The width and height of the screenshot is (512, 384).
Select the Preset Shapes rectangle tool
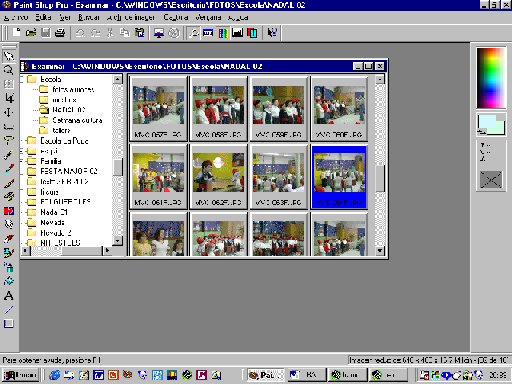pyautogui.click(x=9, y=324)
